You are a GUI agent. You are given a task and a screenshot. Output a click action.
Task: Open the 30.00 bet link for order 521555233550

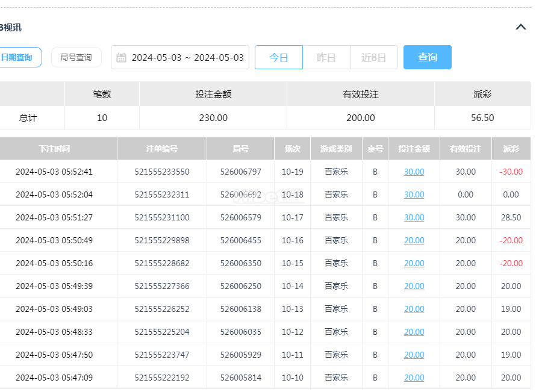414,172
